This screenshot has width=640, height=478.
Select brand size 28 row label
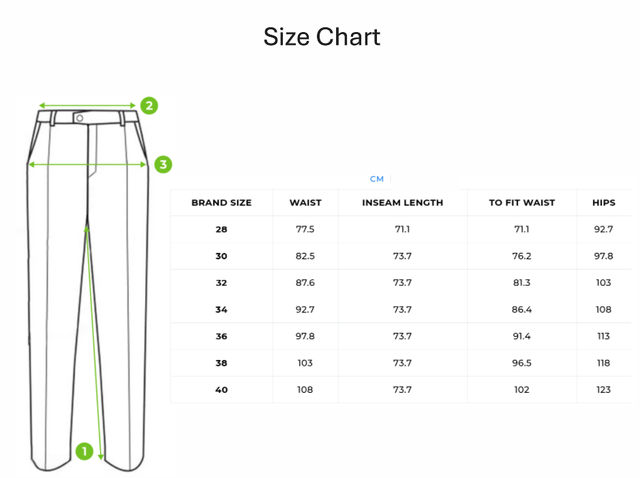click(x=221, y=229)
